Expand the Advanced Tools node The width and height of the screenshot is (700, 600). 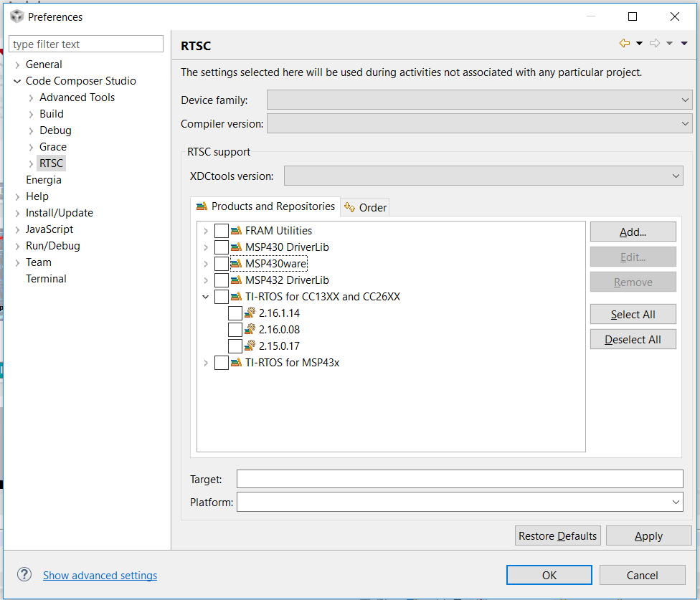[32, 98]
